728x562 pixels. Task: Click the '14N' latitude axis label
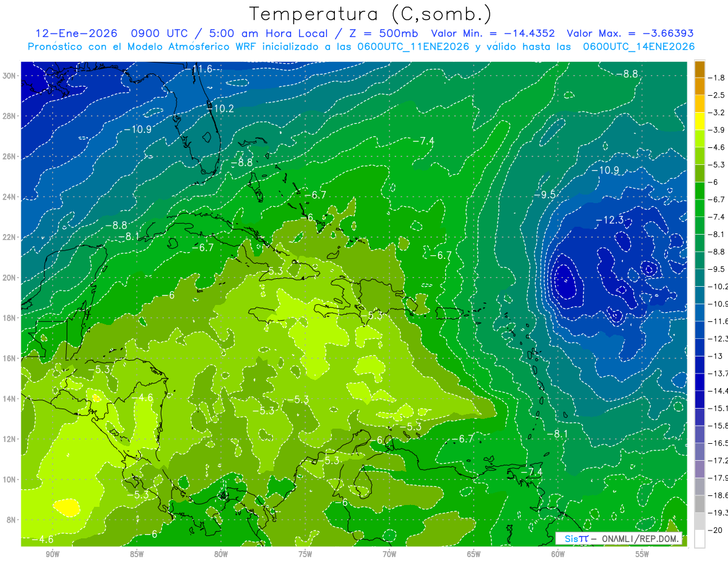pos(10,399)
